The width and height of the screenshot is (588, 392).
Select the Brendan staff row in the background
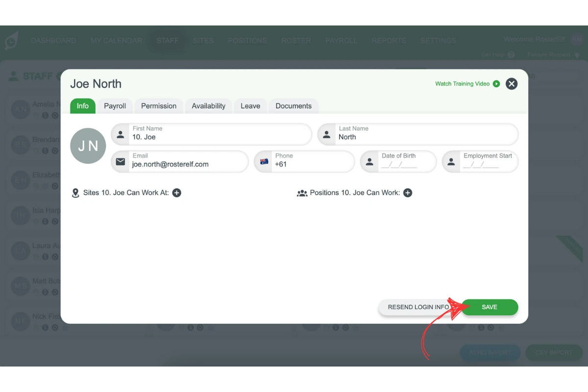[34, 145]
